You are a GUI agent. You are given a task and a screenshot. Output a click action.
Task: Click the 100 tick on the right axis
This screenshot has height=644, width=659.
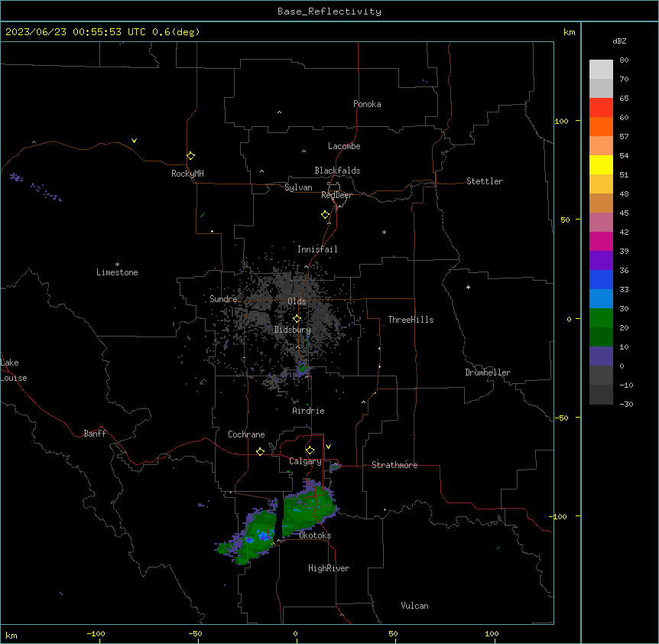click(x=561, y=121)
